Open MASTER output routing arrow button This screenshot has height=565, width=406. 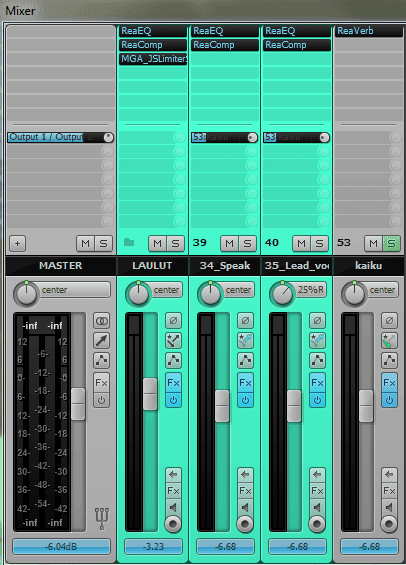click(x=102, y=341)
